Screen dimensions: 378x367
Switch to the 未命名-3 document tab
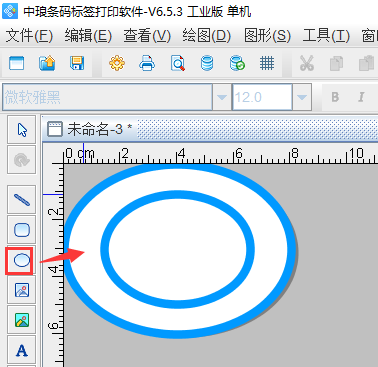tap(90, 129)
